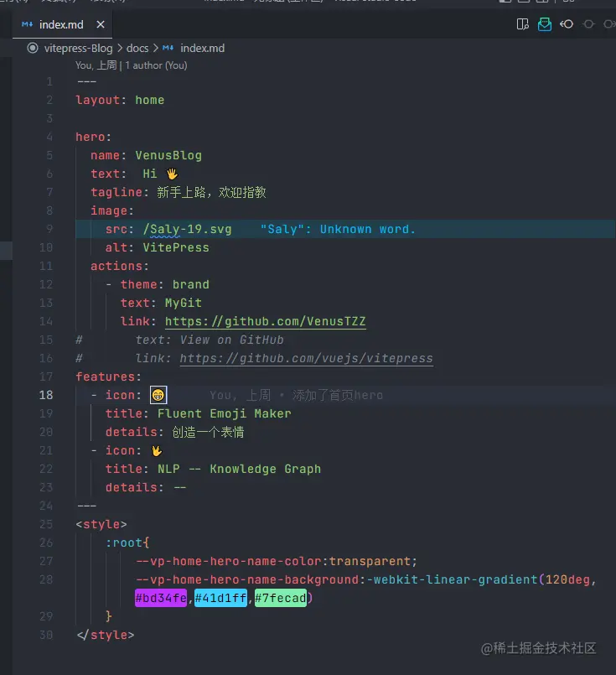The height and width of the screenshot is (675, 616).
Task: Click line number 9 in the gutter
Action: pos(49,229)
